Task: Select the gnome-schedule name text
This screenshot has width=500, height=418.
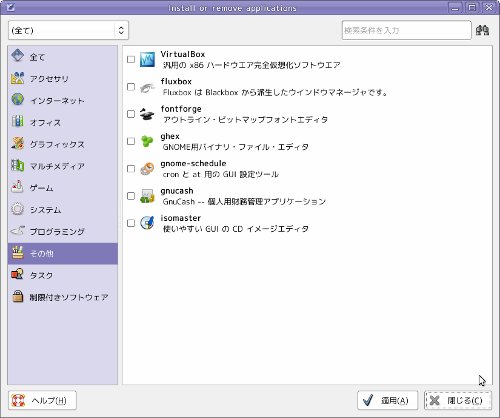Action: coord(193,163)
